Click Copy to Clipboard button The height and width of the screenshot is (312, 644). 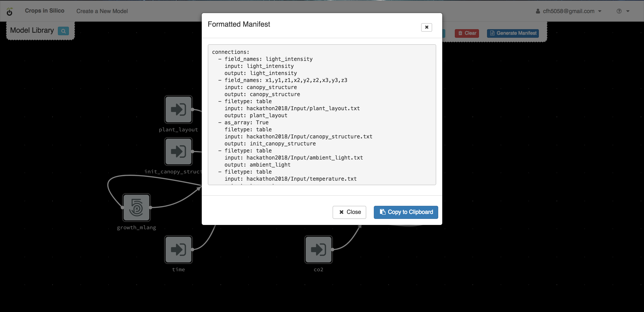click(x=406, y=212)
